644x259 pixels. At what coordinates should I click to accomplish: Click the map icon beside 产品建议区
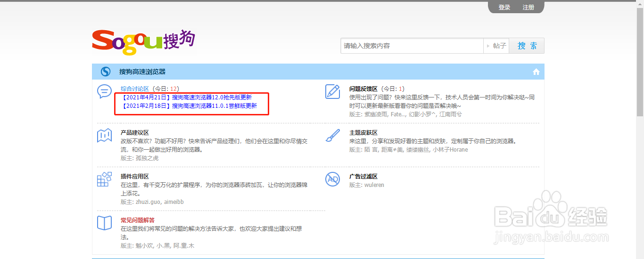click(104, 136)
